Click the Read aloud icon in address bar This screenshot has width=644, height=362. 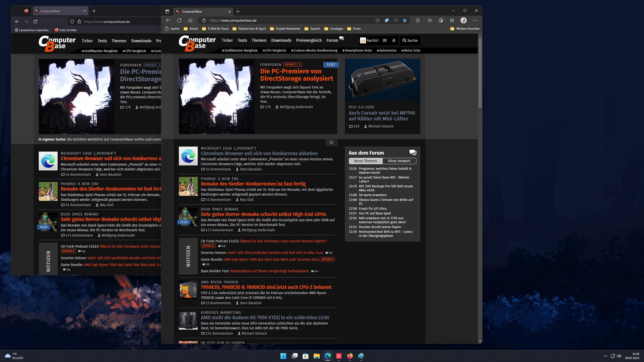click(x=396, y=20)
